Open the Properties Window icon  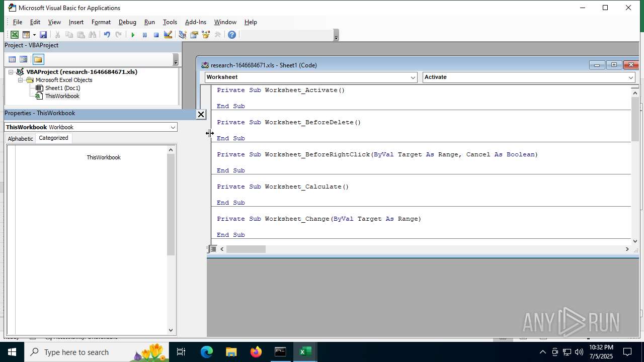(194, 35)
